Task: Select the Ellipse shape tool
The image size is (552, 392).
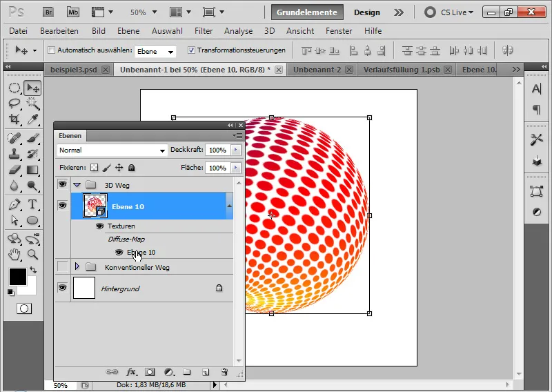Action: coord(32,220)
